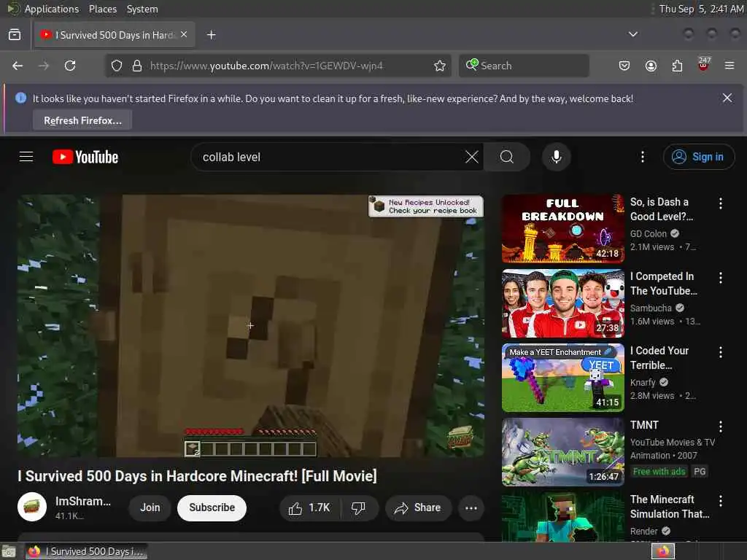The height and width of the screenshot is (560, 747).
Task: Expand the list all tabs dropdown
Action: pyautogui.click(x=632, y=34)
